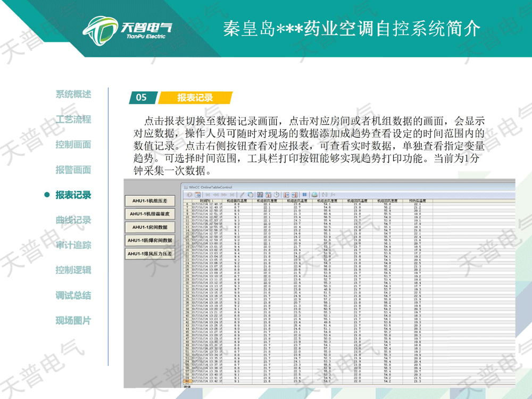Click the orange 报表记录 section heading
Image resolution: width=532 pixels, height=399 pixels.
pos(195,98)
